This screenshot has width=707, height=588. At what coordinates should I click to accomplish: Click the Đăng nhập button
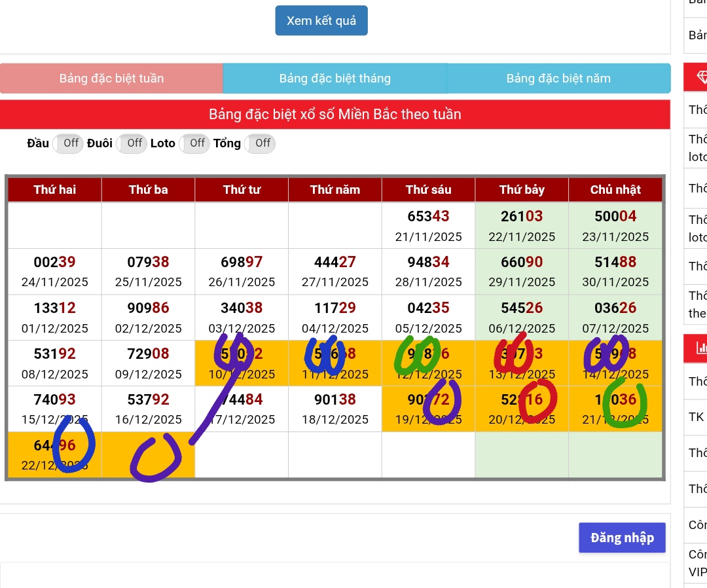pos(621,538)
